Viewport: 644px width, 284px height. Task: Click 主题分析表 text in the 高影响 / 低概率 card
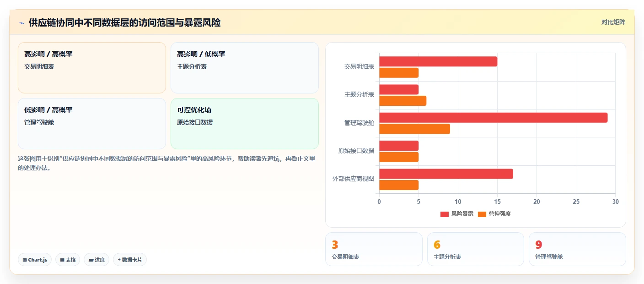coord(192,67)
